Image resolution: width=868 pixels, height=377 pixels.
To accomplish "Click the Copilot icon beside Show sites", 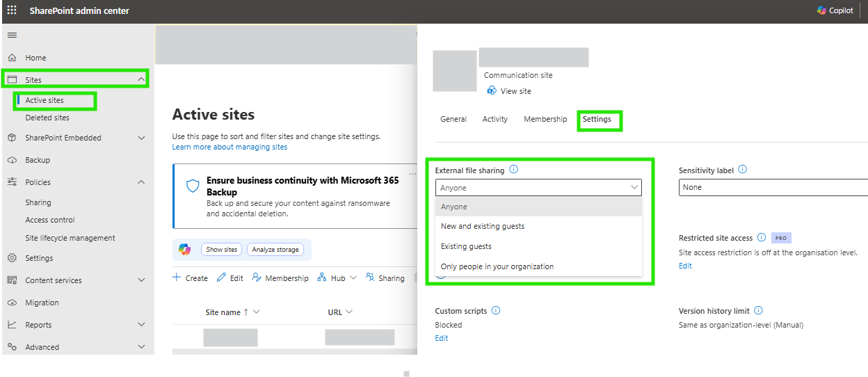I will 184,249.
